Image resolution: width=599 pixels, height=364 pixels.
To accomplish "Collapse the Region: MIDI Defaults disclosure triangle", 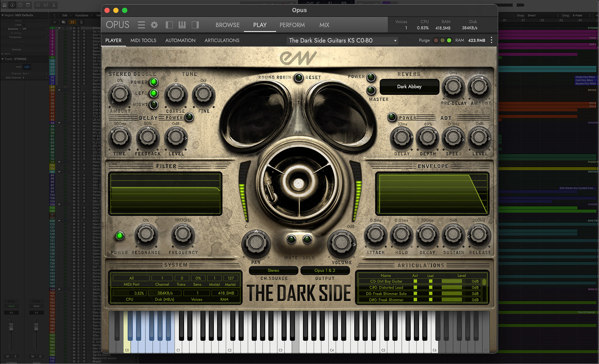I will 3,15.
